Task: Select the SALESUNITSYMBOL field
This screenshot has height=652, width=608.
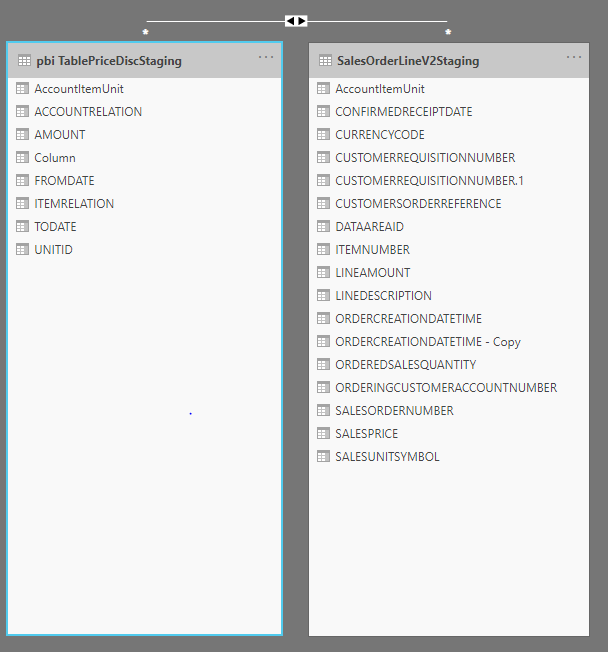Action: coord(387,457)
